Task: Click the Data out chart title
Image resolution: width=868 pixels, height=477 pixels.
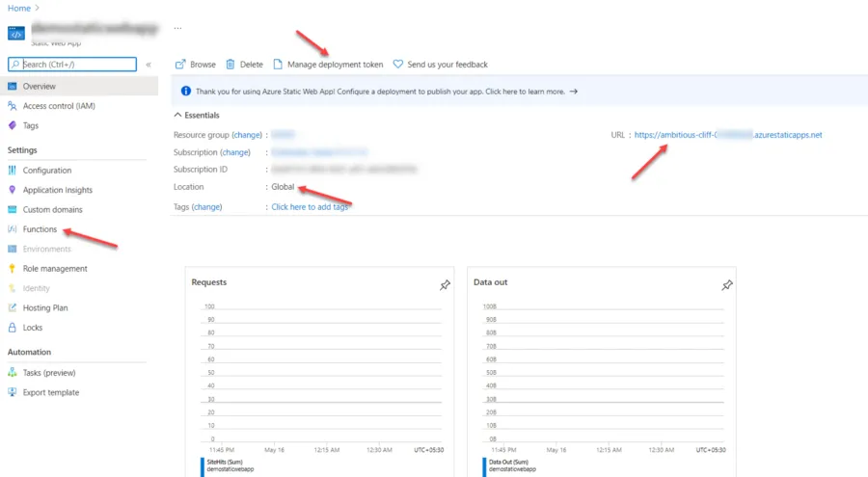Action: point(490,282)
